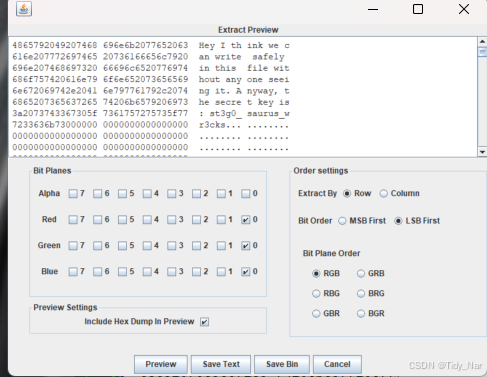The image size is (487, 377).
Task: Click hex value 4865792049207468 in preview
Action: coord(55,45)
